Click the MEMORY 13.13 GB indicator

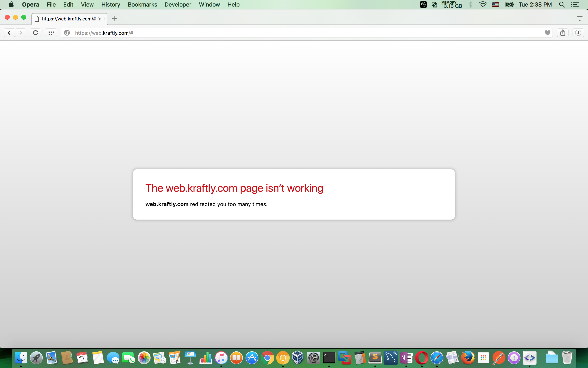[x=451, y=5]
